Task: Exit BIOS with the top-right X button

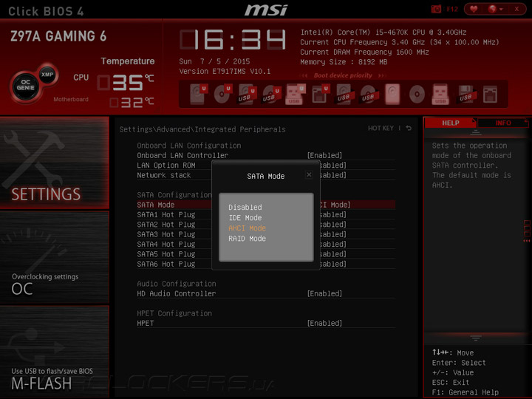Action: [516, 9]
